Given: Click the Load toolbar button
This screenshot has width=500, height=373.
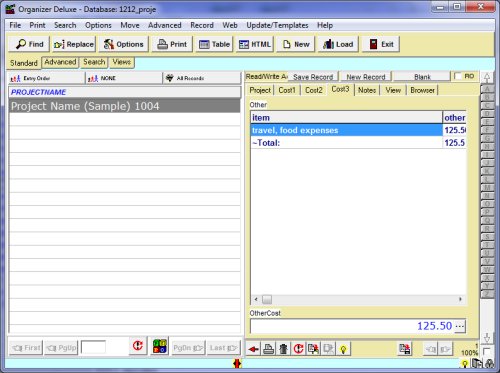Looking at the screenshot, I should pos(338,44).
